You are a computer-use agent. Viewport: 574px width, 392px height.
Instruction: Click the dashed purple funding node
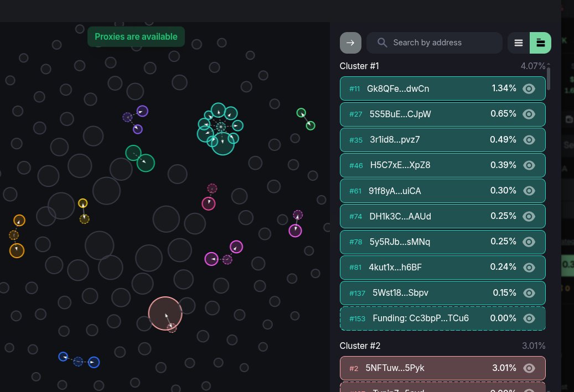(x=127, y=117)
